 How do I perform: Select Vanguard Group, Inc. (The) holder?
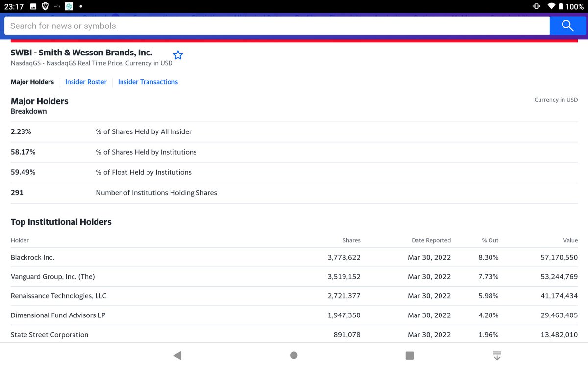click(x=52, y=277)
